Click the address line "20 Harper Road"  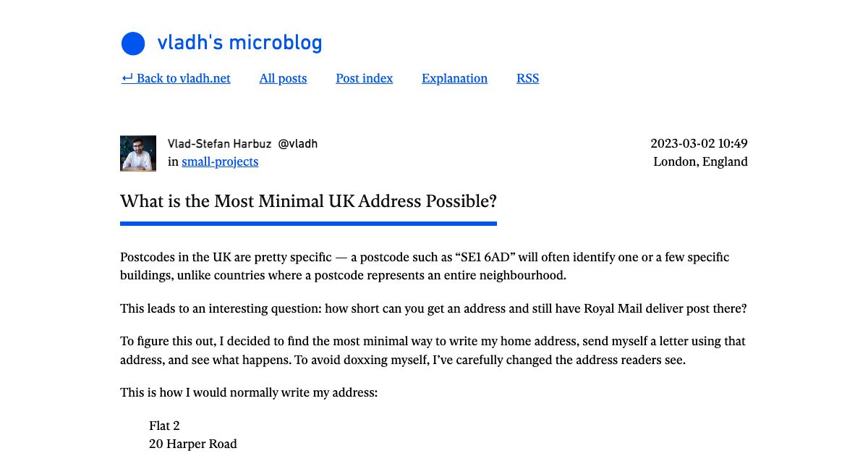[192, 444]
